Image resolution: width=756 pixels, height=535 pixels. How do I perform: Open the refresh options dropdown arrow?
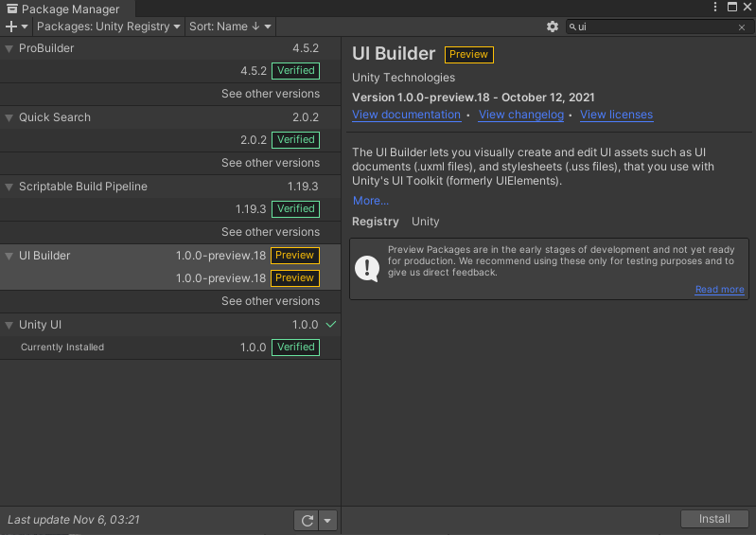click(x=328, y=521)
